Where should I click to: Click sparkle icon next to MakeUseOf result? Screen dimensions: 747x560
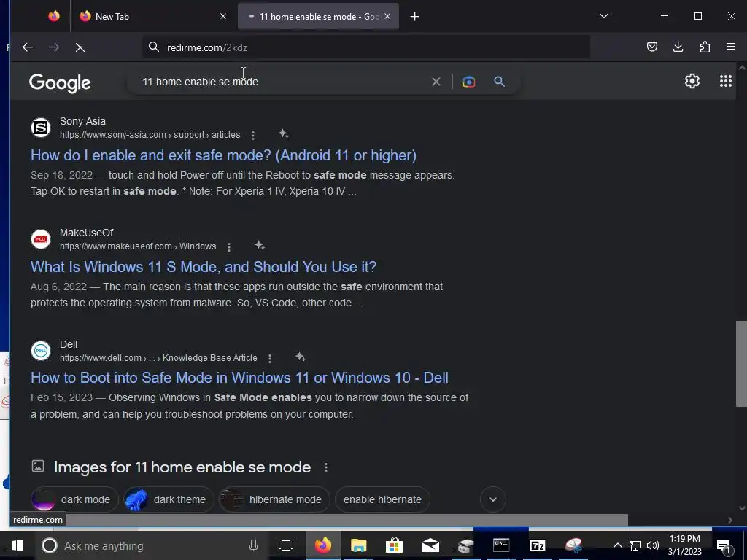click(x=259, y=245)
